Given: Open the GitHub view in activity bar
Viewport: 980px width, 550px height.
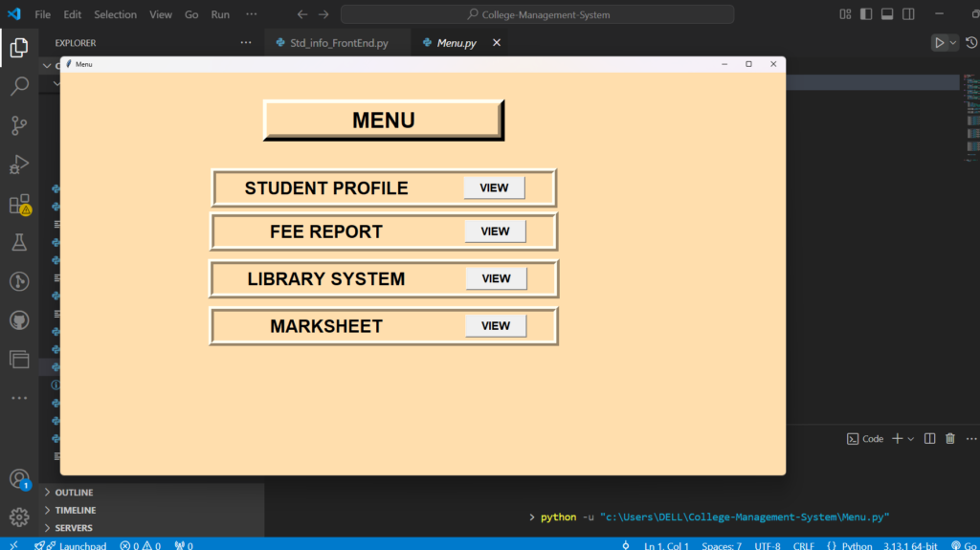Looking at the screenshot, I should point(19,320).
